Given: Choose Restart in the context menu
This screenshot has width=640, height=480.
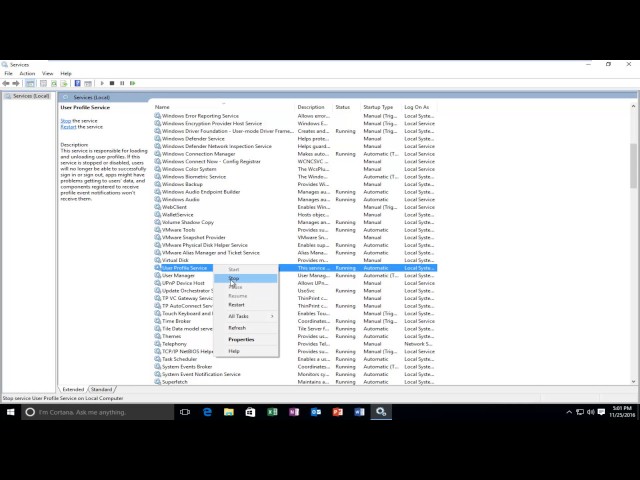Looking at the screenshot, I should coord(246,305).
